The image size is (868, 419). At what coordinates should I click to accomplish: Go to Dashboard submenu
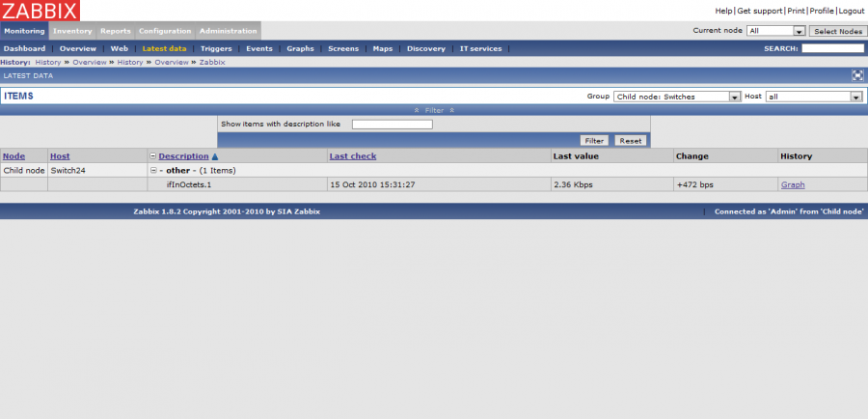coord(24,49)
